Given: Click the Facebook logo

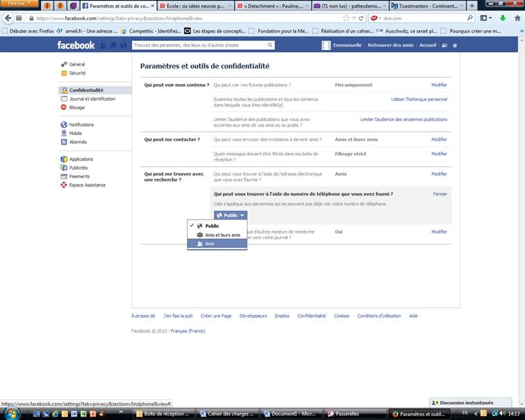Looking at the screenshot, I should tap(76, 45).
